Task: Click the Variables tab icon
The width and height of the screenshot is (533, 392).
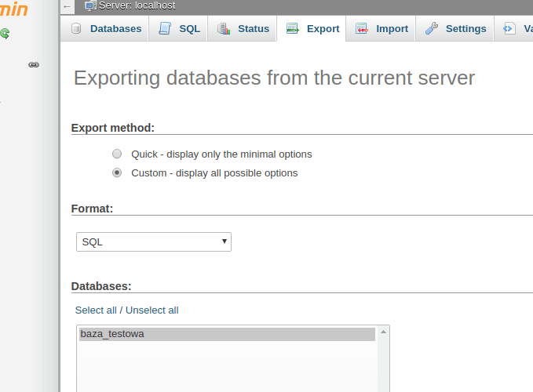Action: pyautogui.click(x=509, y=29)
